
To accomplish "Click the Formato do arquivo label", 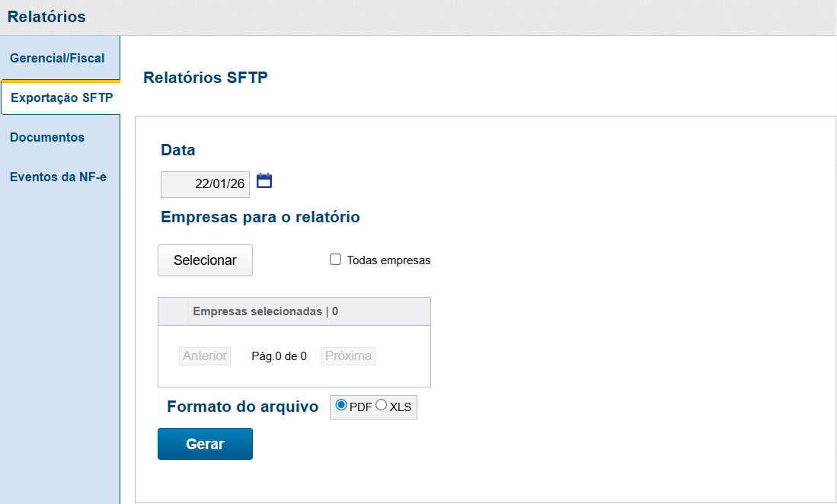I will coord(242,407).
